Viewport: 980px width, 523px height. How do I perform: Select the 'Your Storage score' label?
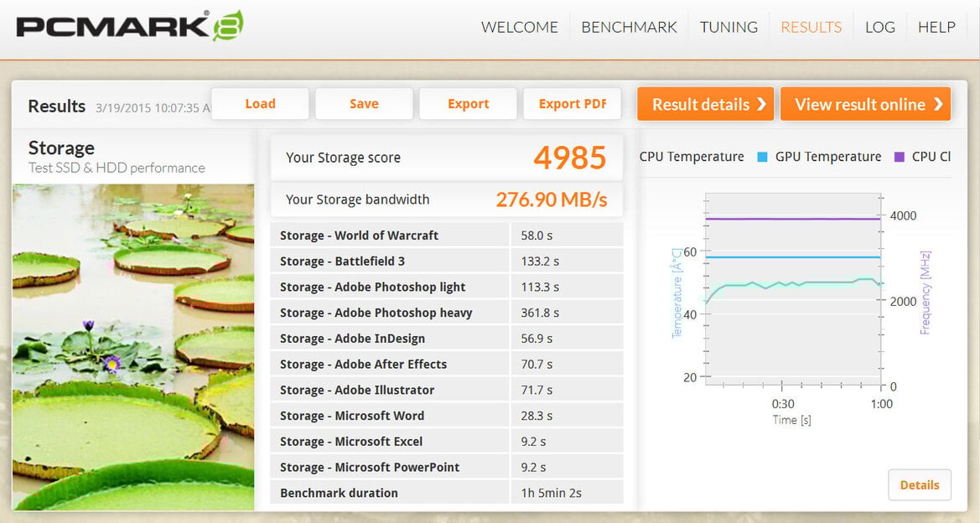[343, 158]
